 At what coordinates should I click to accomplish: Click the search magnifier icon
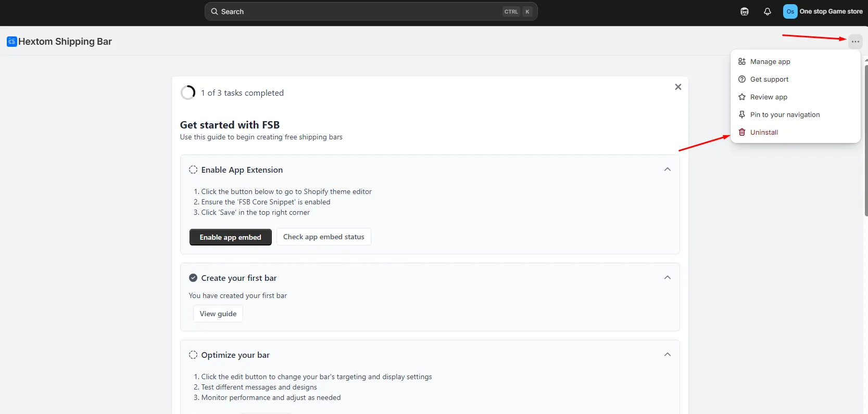215,11
